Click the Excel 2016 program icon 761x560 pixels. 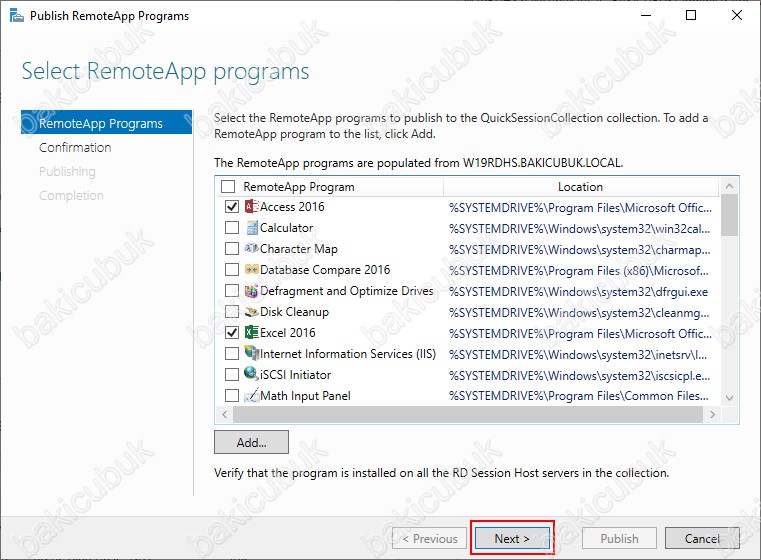click(251, 332)
